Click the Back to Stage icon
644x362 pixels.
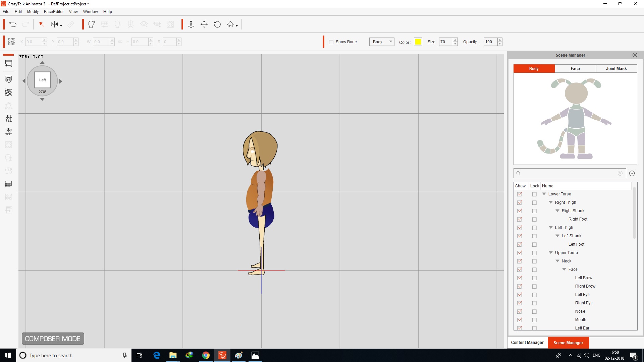[x=9, y=64]
